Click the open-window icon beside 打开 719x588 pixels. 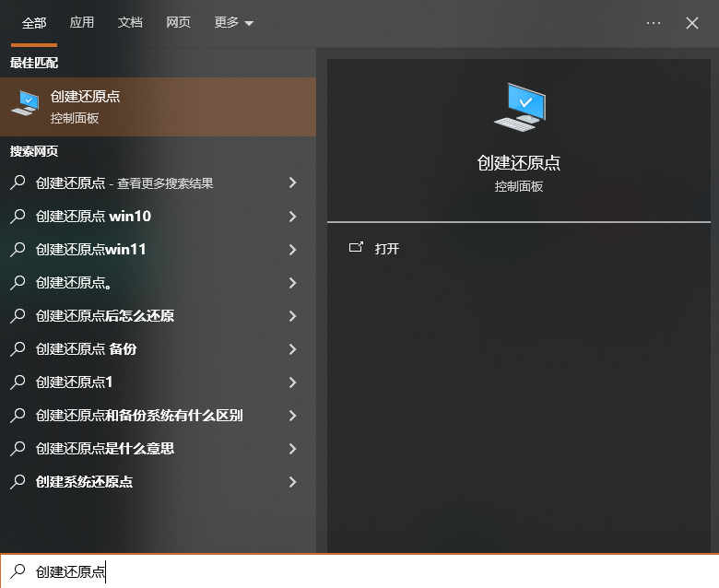(356, 248)
